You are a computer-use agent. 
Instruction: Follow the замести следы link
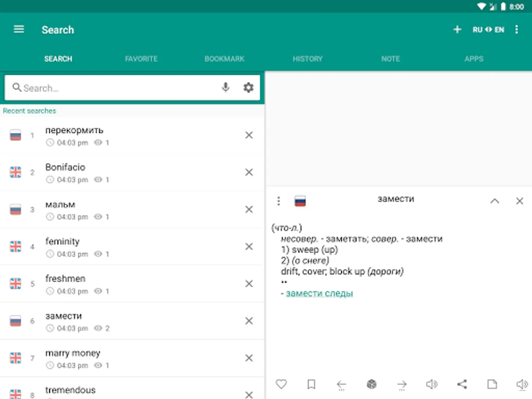pos(320,293)
